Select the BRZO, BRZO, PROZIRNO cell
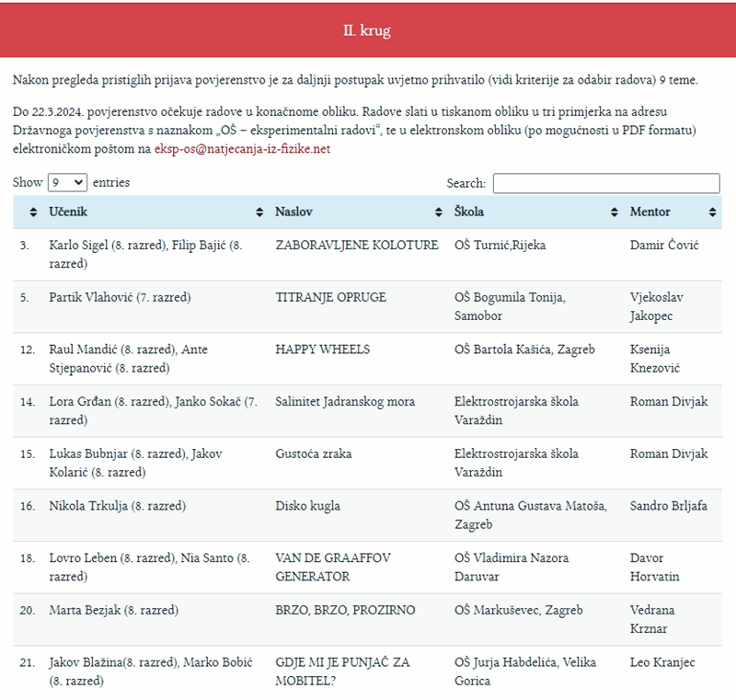 click(x=345, y=610)
